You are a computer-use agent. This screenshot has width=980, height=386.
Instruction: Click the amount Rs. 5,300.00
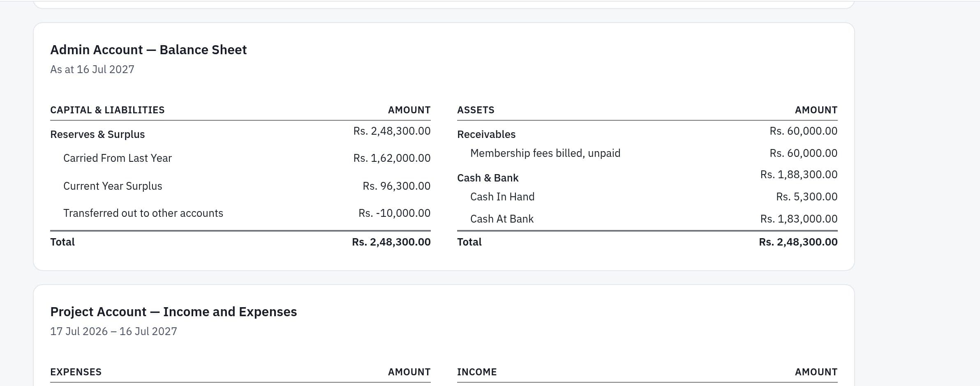pos(807,197)
